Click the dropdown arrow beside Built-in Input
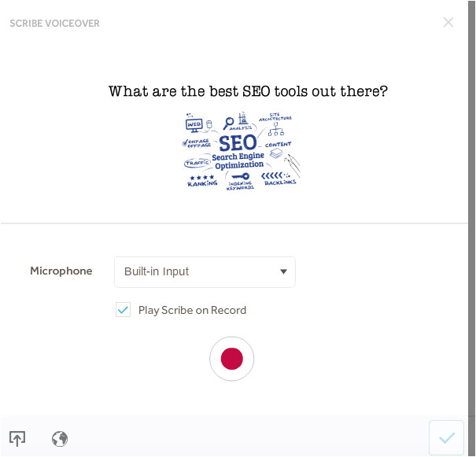Viewport: 476px width, 457px height. point(283,272)
